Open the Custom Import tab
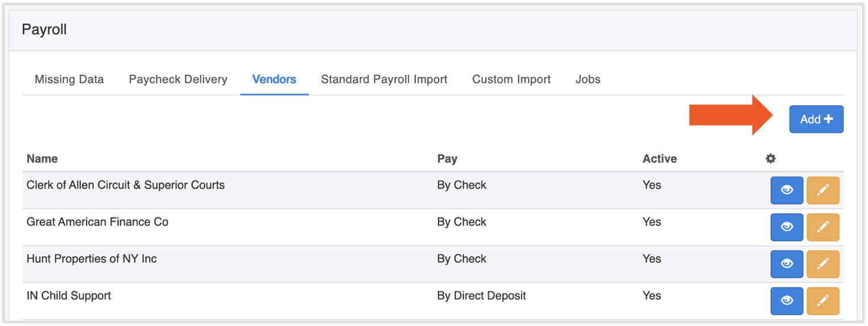 (x=511, y=80)
